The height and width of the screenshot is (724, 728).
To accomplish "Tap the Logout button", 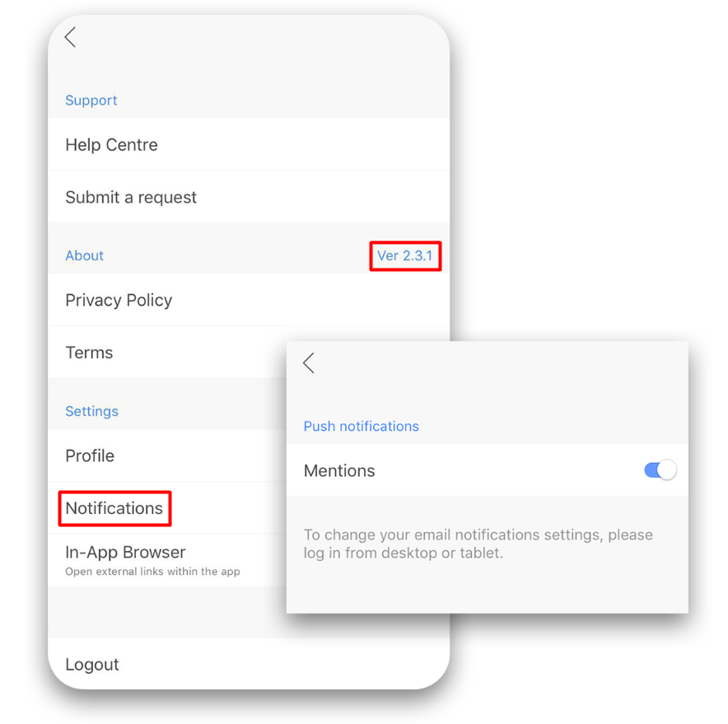I will coord(249,664).
